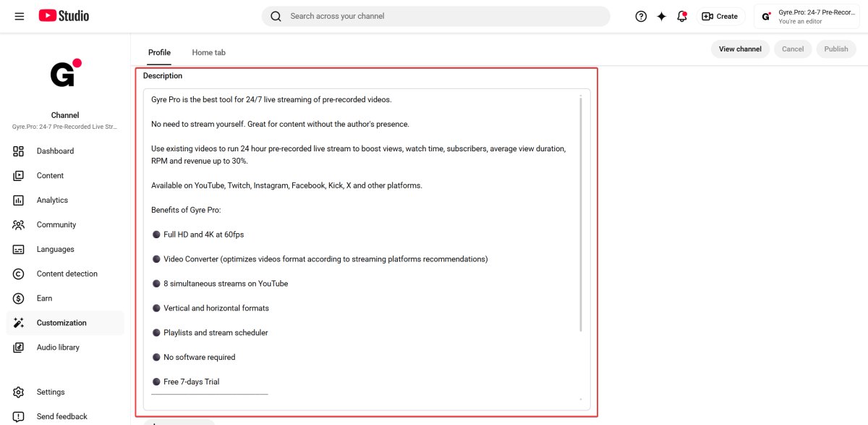Open the hamburger navigation menu
The width and height of the screenshot is (868, 425).
[x=20, y=16]
